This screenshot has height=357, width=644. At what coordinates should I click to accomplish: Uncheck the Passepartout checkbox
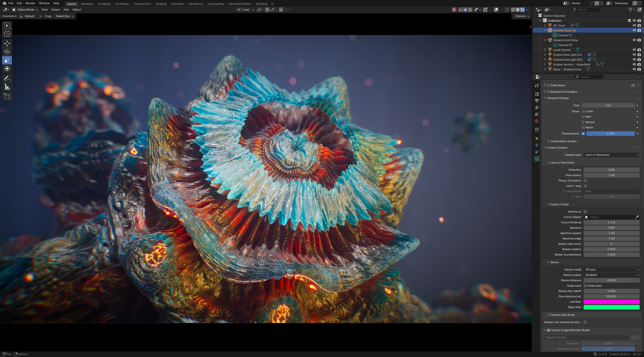click(x=583, y=134)
